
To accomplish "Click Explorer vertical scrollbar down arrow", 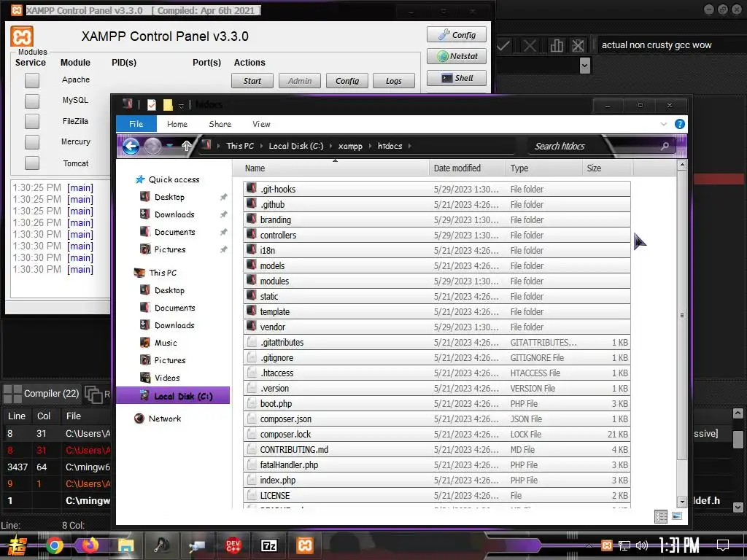I will 682,502.
